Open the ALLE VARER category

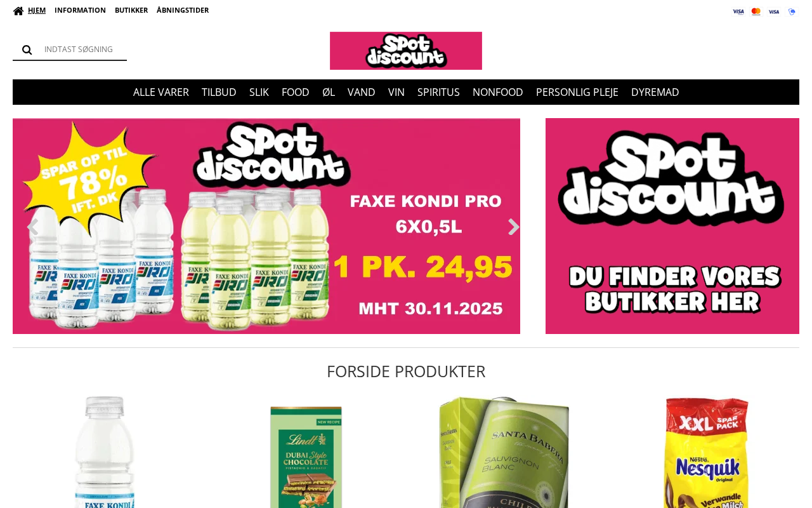pos(161,92)
